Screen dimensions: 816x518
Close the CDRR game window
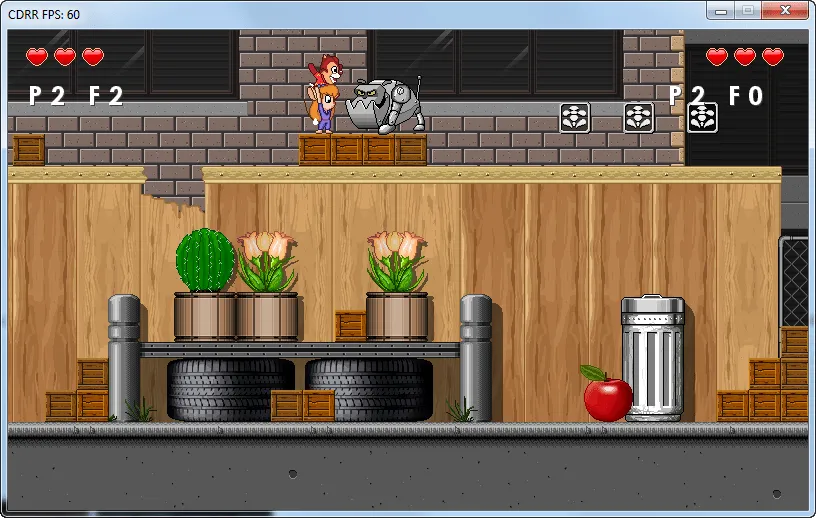pyautogui.click(x=785, y=10)
